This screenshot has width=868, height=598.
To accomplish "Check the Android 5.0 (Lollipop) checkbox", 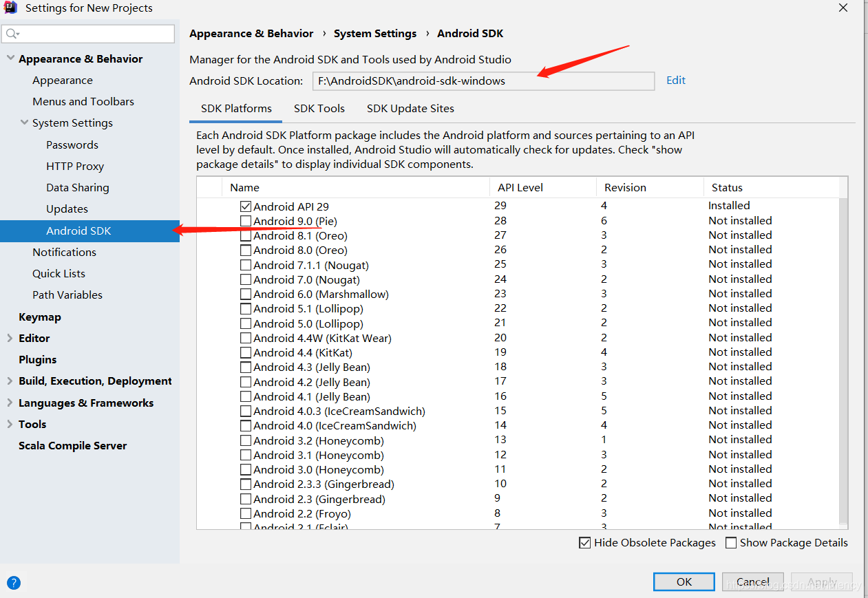I will coord(246,323).
